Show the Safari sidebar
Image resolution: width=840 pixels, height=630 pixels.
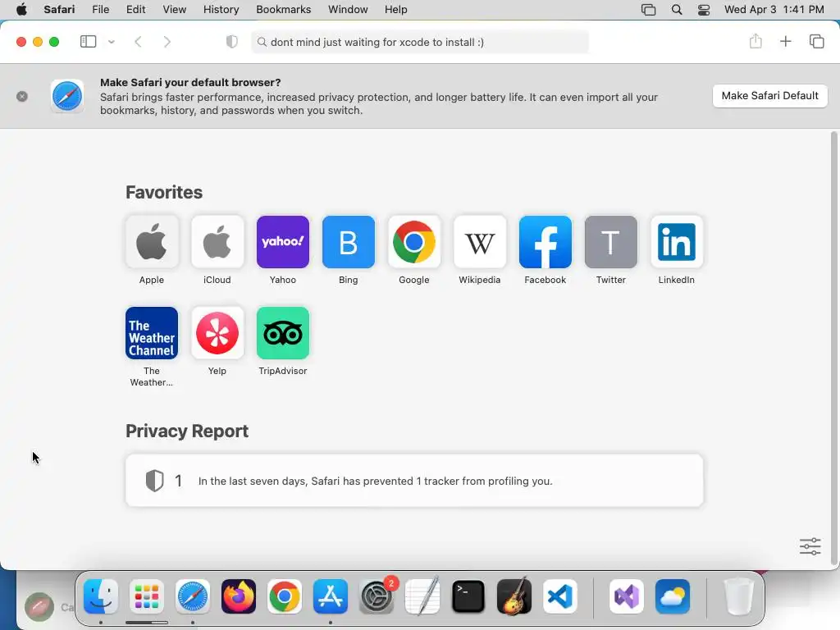pyautogui.click(x=88, y=42)
